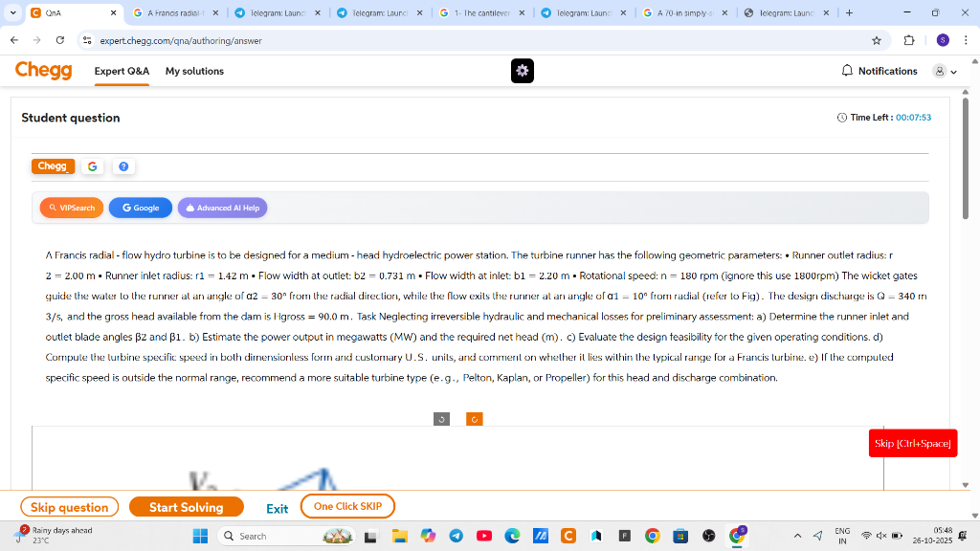980x551 pixels.
Task: Reload the Chegg page
Action: pos(60,40)
